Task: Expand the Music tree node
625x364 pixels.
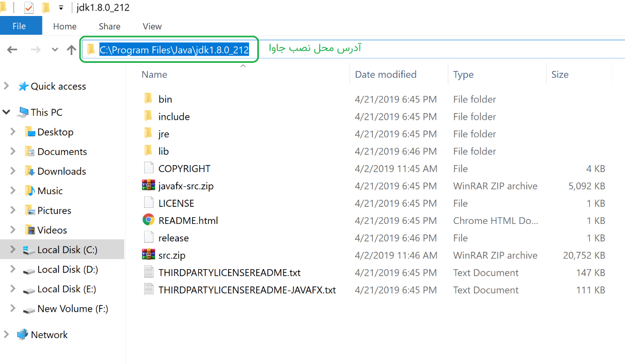Action: click(x=13, y=190)
